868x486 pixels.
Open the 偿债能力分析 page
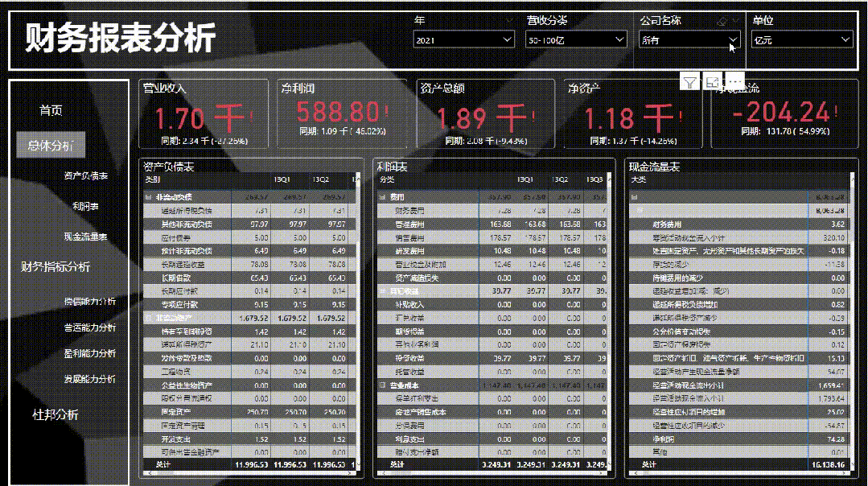click(x=89, y=301)
